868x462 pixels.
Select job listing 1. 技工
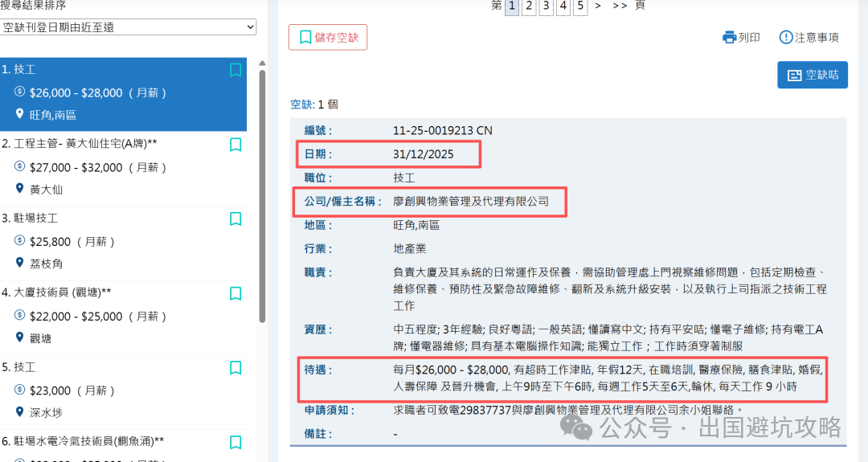(x=124, y=94)
